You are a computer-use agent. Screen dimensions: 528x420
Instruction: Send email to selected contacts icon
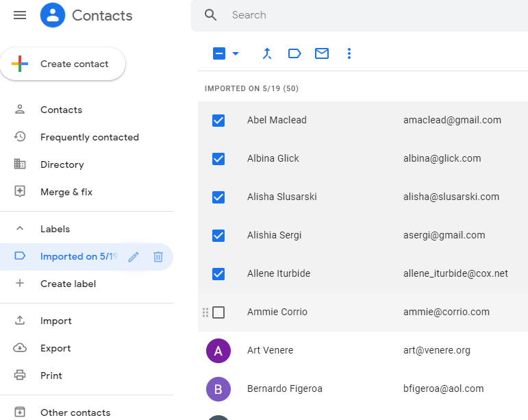tap(322, 53)
